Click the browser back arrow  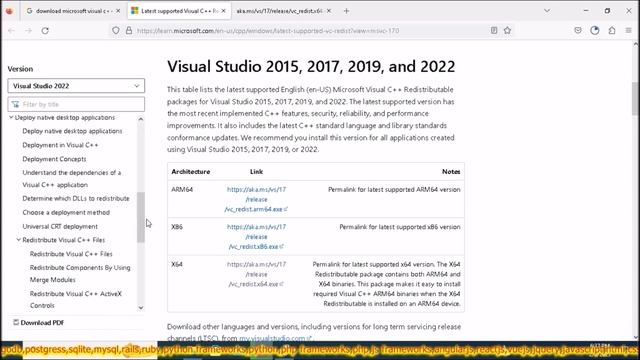(x=11, y=31)
